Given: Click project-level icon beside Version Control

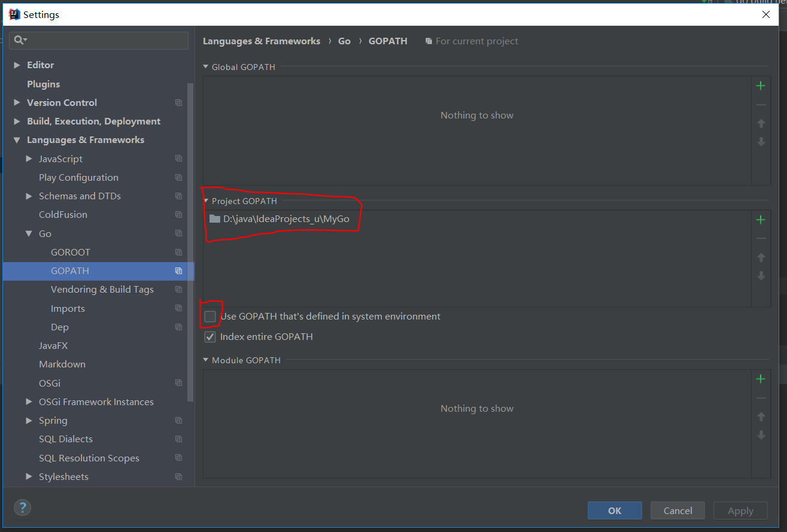Looking at the screenshot, I should coord(178,103).
